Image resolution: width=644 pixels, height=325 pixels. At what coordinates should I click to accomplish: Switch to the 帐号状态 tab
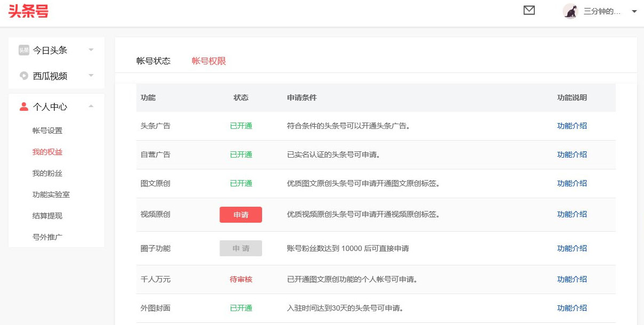click(154, 61)
